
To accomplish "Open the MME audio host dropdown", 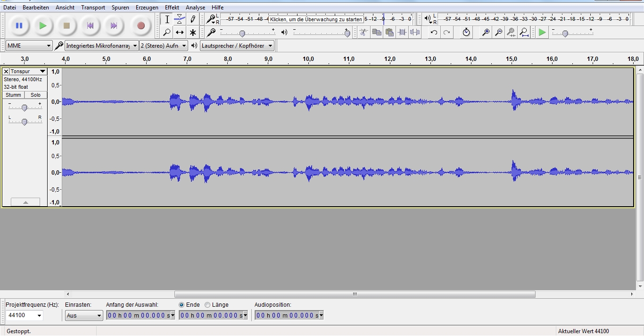I will (29, 46).
